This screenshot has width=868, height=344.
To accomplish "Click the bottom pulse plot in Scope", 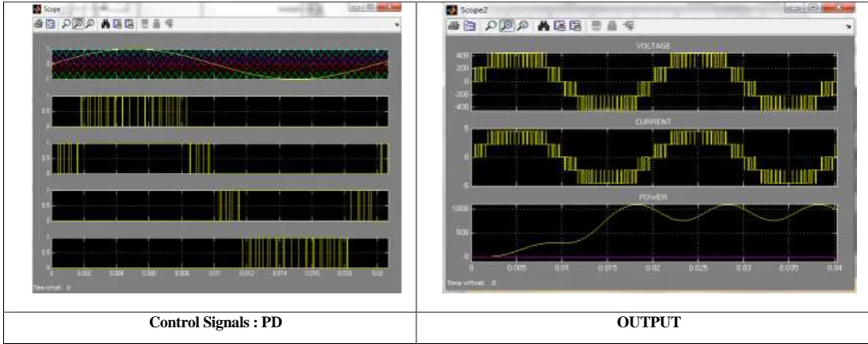I will pyautogui.click(x=220, y=253).
